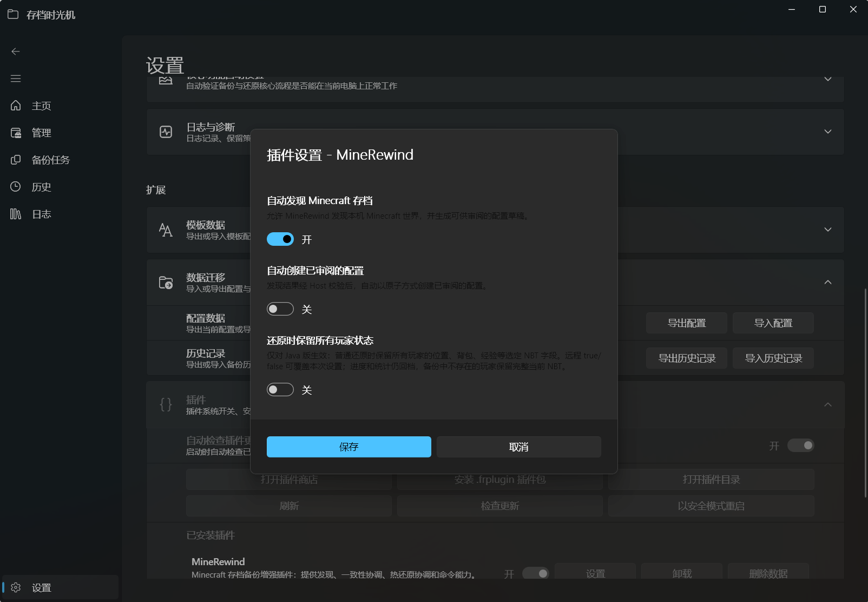Open 备份任务 in the sidebar

[60, 160]
